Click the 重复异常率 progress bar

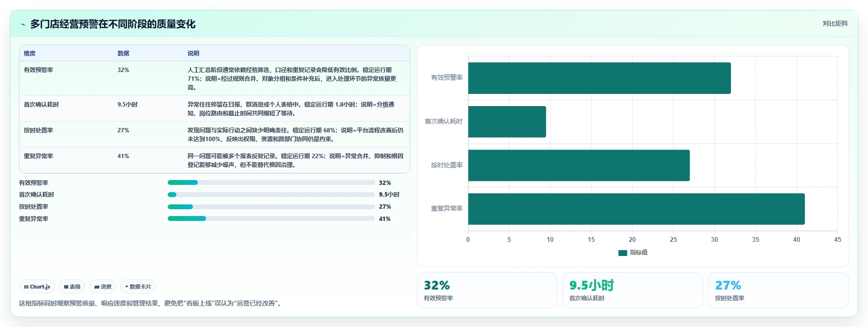271,218
